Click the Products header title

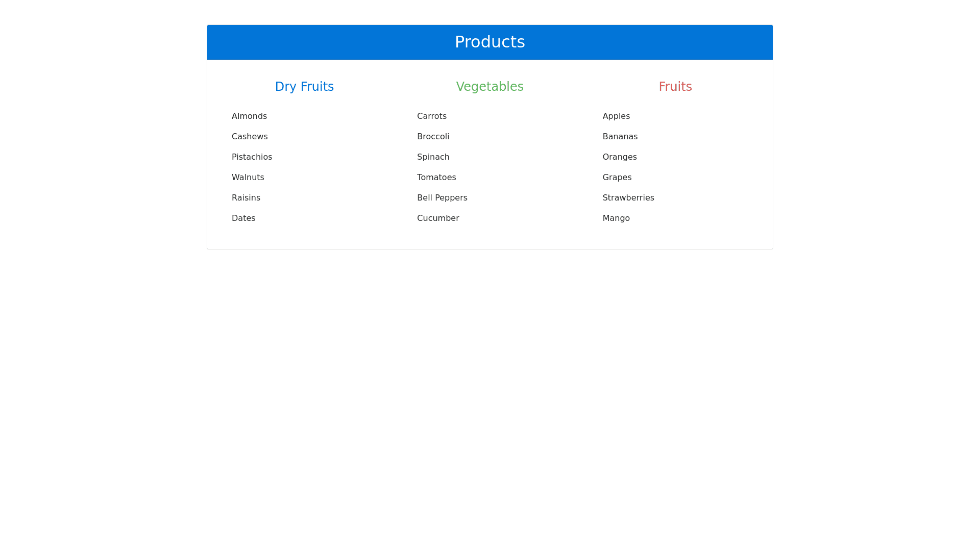489,42
